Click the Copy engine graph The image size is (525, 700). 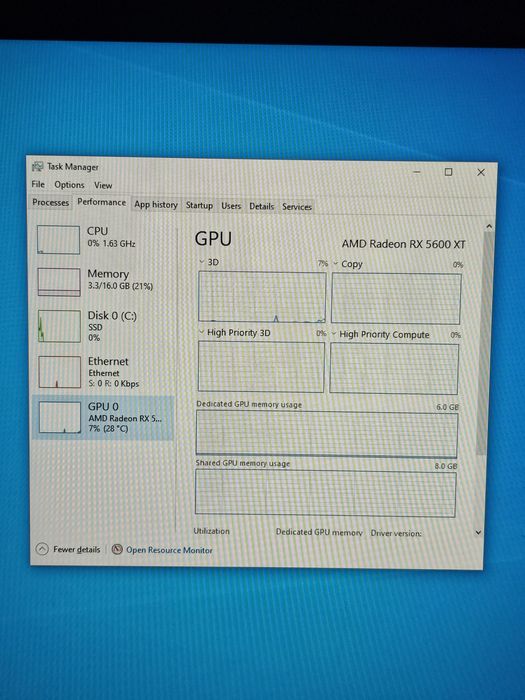point(396,298)
